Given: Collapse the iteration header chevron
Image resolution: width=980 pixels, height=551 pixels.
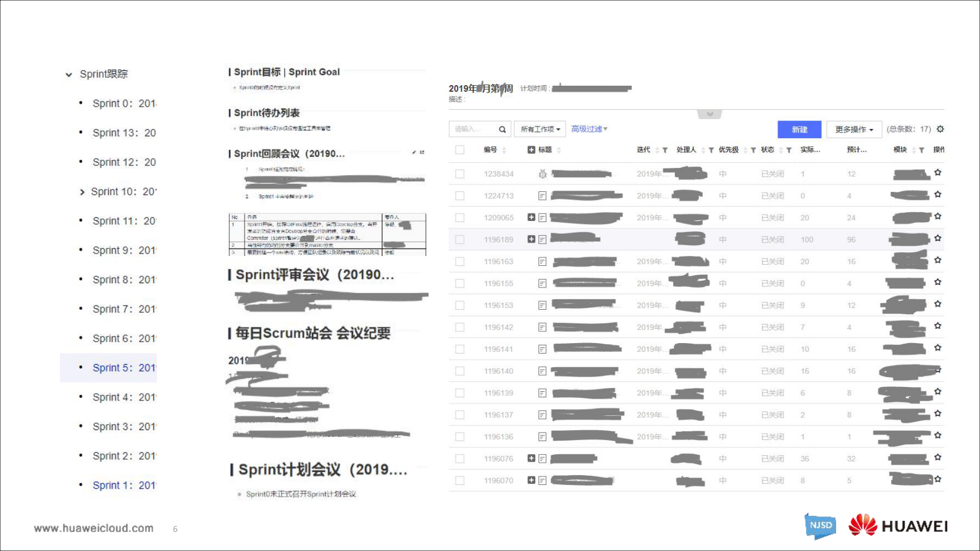Looking at the screenshot, I should (710, 114).
